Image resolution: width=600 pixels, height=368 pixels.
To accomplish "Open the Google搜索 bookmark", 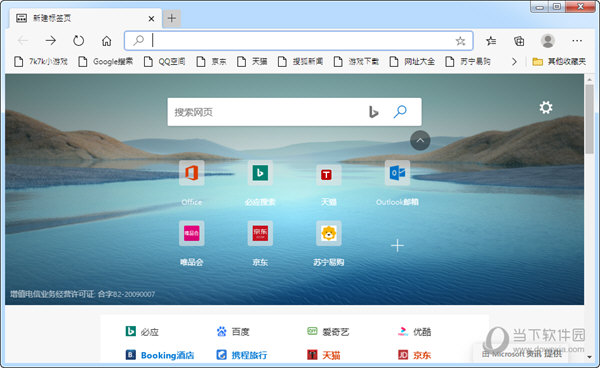I will [x=105, y=61].
